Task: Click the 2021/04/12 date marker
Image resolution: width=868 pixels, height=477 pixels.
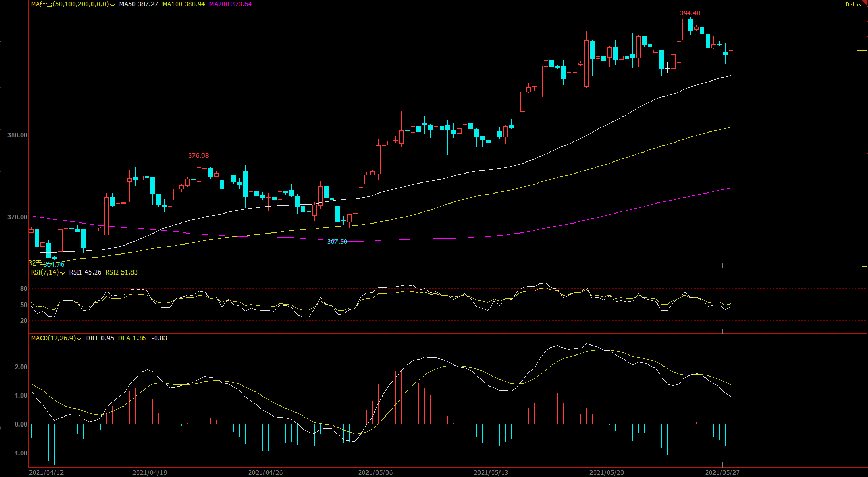Action: tap(46, 473)
